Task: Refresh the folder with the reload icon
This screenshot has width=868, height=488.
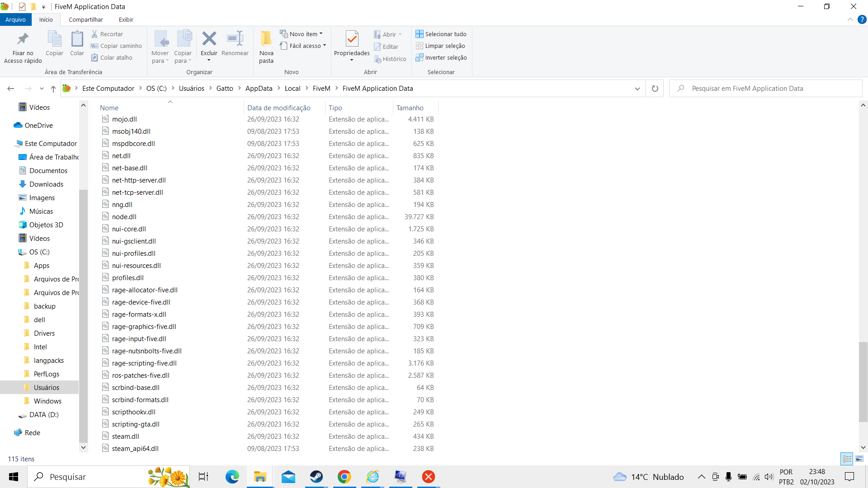Action: point(655,89)
